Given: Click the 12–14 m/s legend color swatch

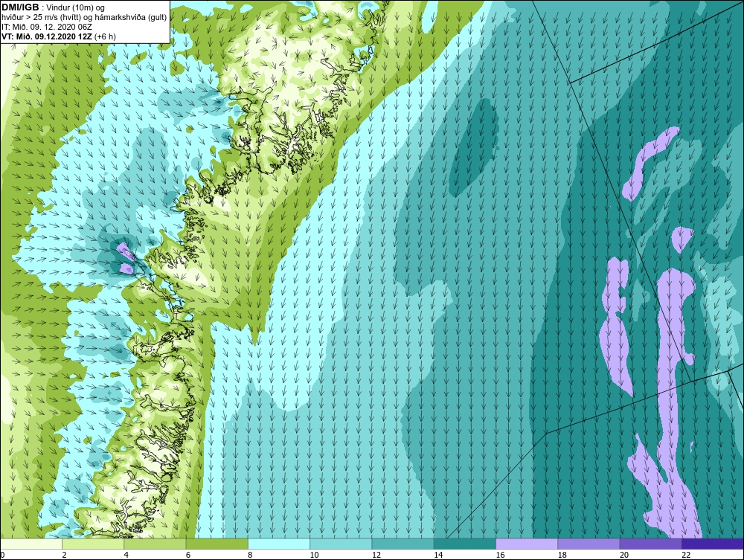Looking at the screenshot, I should coord(403,544).
